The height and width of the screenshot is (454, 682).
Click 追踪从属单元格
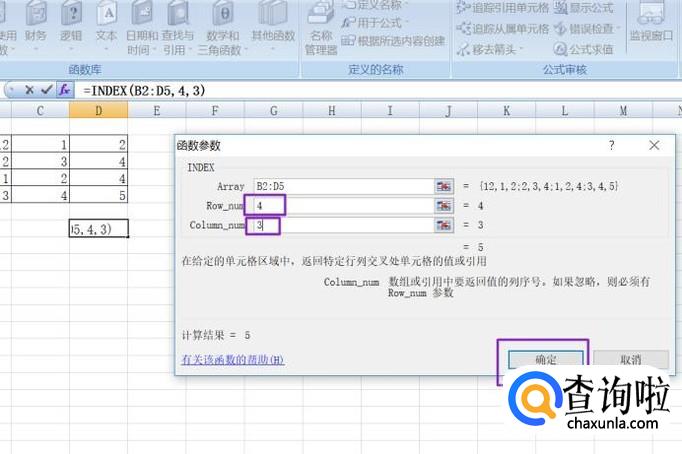tap(503, 29)
